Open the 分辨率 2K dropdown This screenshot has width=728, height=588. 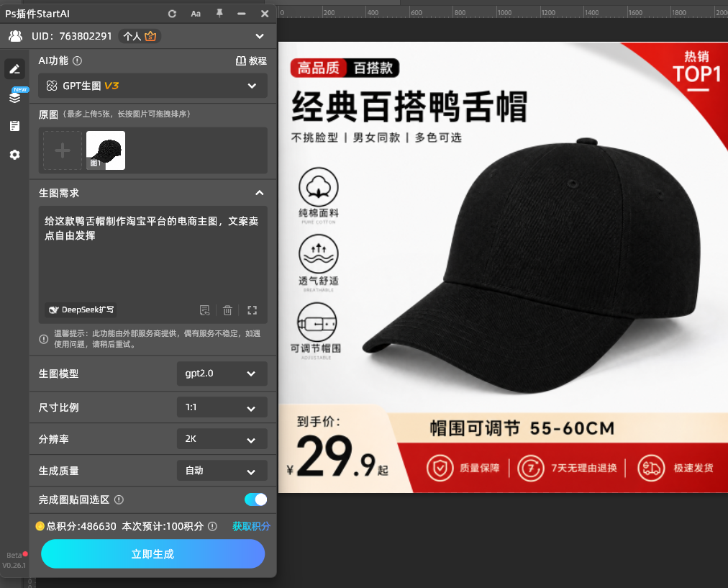(x=222, y=439)
